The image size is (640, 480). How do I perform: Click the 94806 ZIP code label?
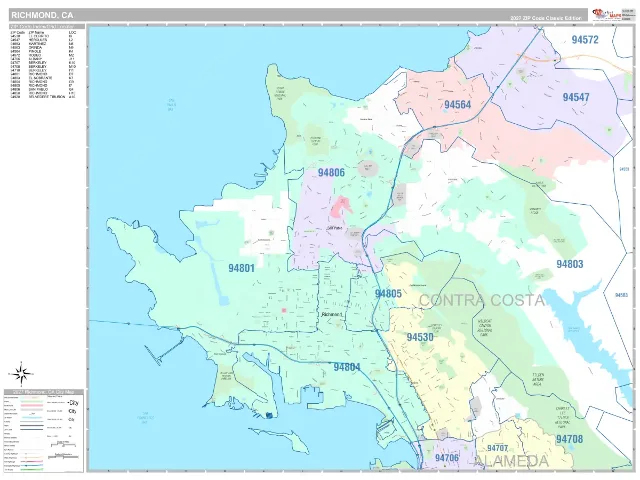point(331,173)
